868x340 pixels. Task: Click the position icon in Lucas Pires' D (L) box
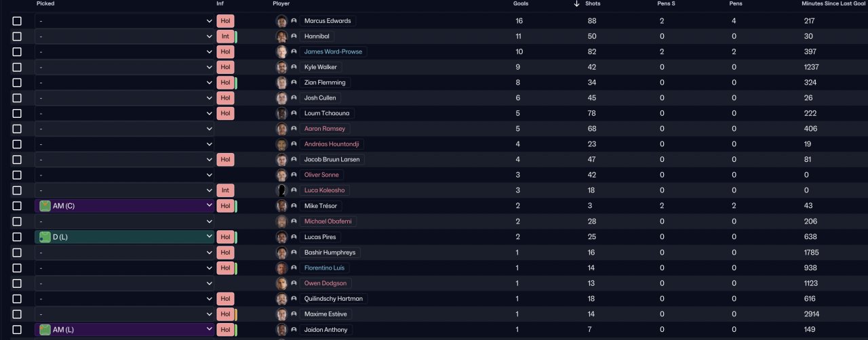[45, 237]
